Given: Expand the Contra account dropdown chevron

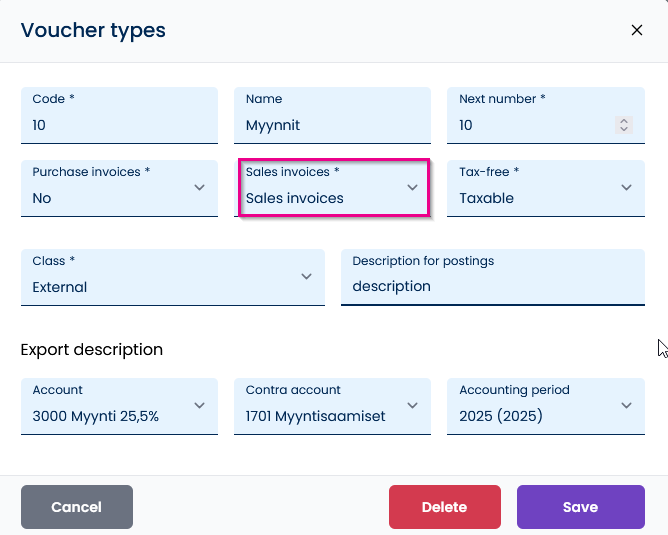Looking at the screenshot, I should (x=412, y=405).
